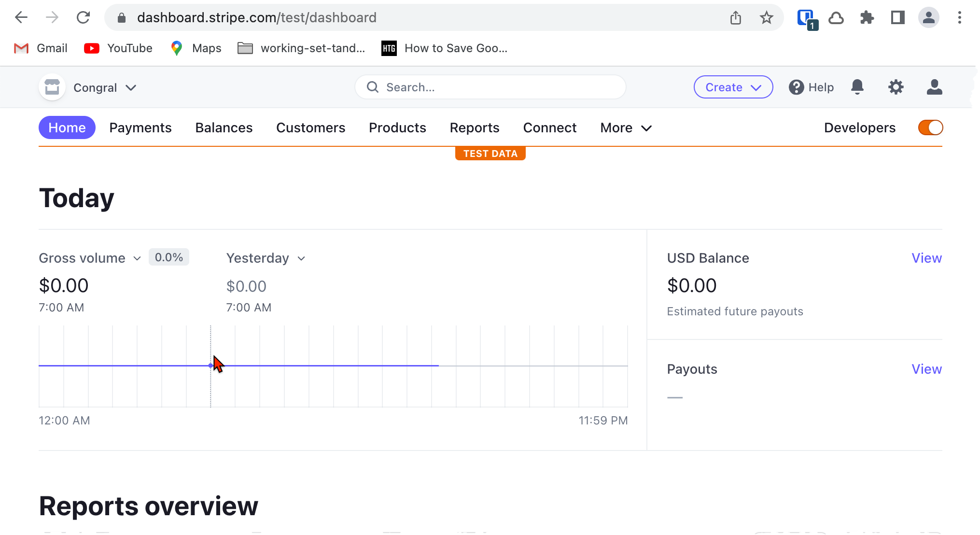This screenshot has height=535, width=980.
Task: Select a point on the gross volume chart
Action: (211, 366)
